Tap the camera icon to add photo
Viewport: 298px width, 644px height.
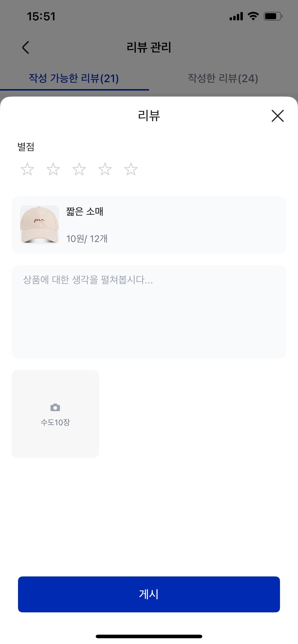tap(55, 408)
